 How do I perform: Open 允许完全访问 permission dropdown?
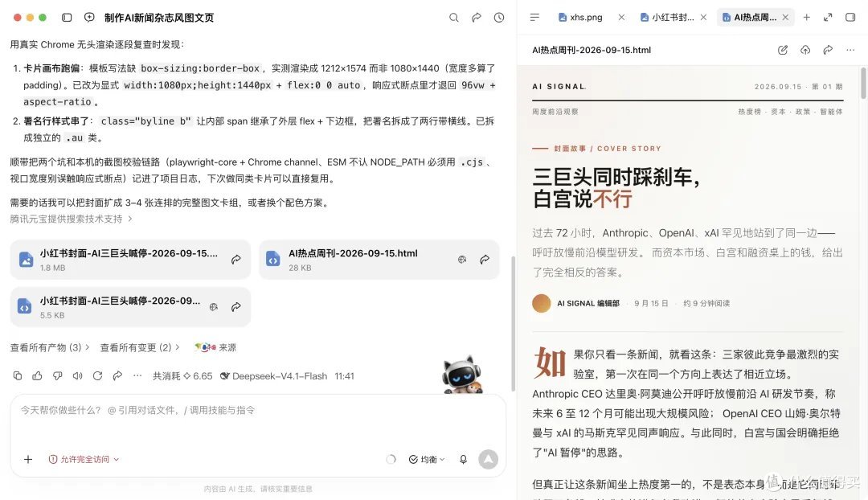[x=84, y=459]
